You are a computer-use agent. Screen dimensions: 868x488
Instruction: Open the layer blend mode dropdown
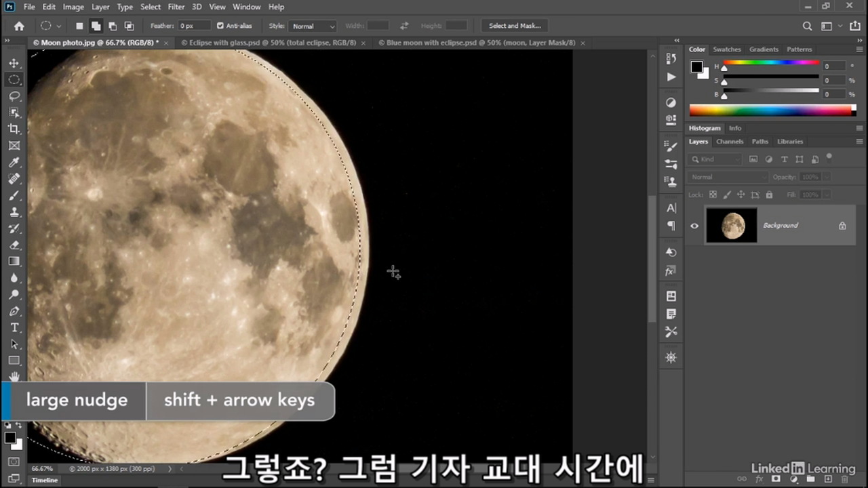point(728,177)
